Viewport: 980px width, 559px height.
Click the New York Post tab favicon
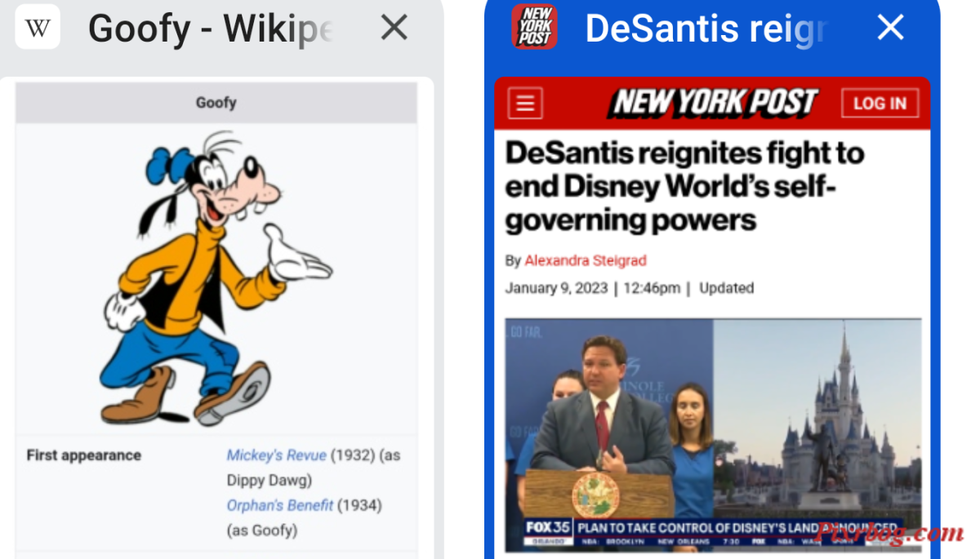[534, 27]
